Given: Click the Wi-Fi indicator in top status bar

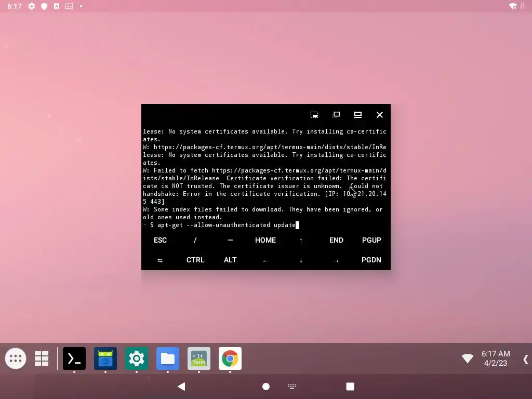Looking at the screenshot, I should (513, 6).
